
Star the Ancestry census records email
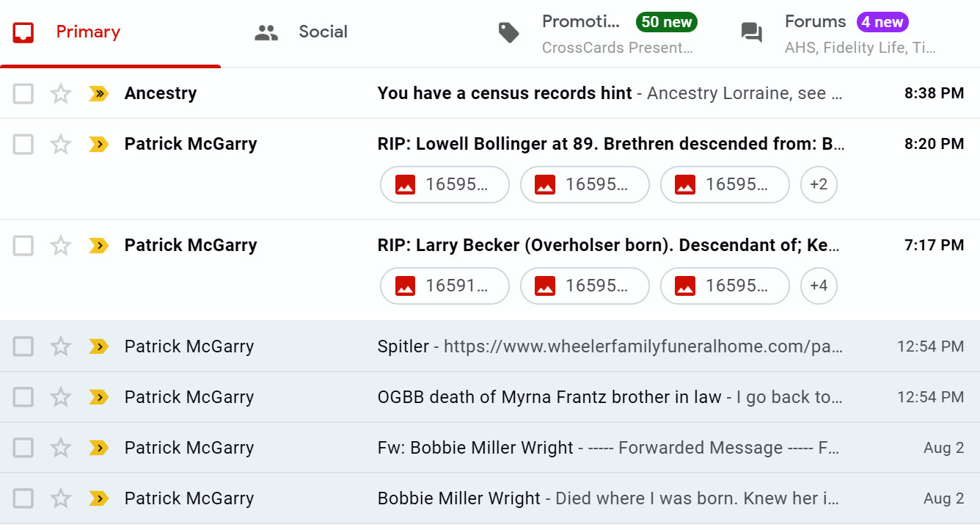[60, 94]
